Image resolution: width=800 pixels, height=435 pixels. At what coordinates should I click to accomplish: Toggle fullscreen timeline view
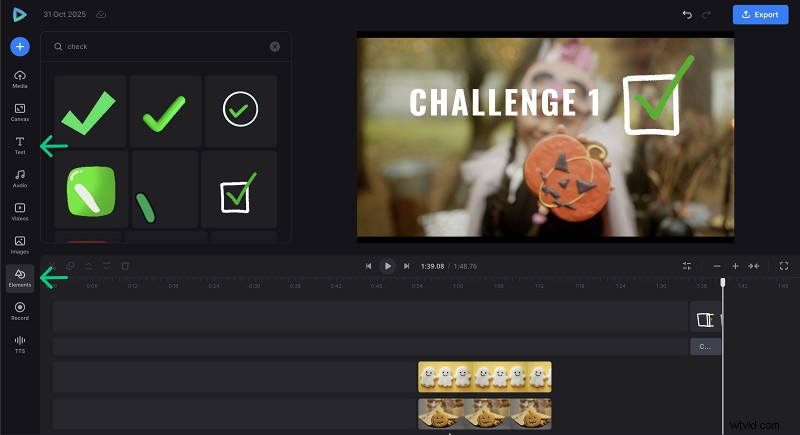[x=783, y=266]
